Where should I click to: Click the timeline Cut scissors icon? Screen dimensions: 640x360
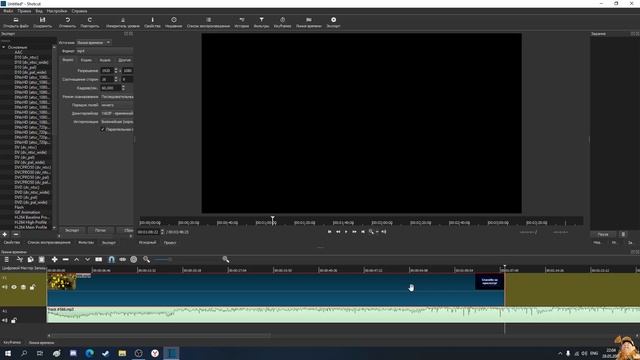click(x=19, y=260)
